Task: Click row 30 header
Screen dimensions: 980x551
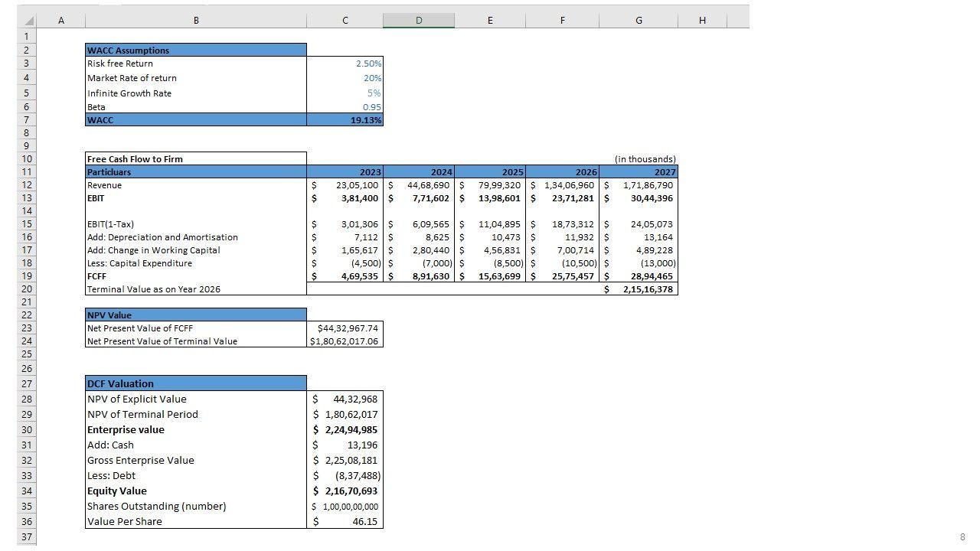Action: point(26,430)
